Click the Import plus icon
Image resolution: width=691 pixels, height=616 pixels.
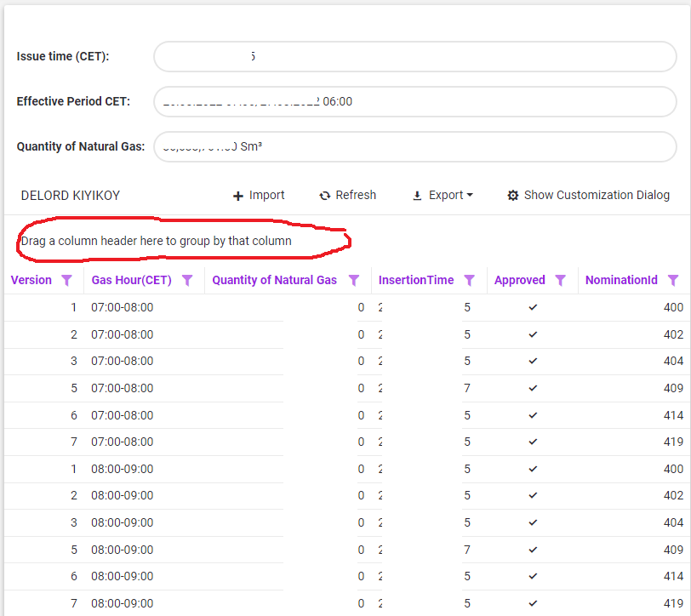(x=238, y=196)
